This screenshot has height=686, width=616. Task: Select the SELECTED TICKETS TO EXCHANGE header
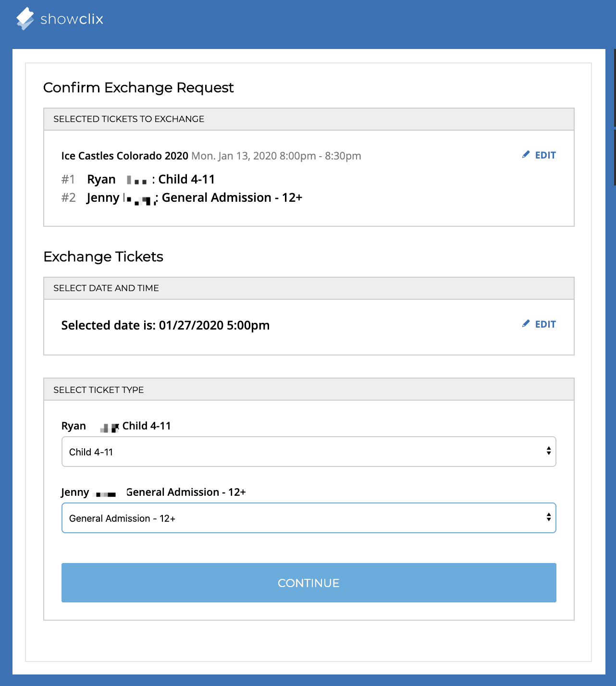(x=129, y=119)
